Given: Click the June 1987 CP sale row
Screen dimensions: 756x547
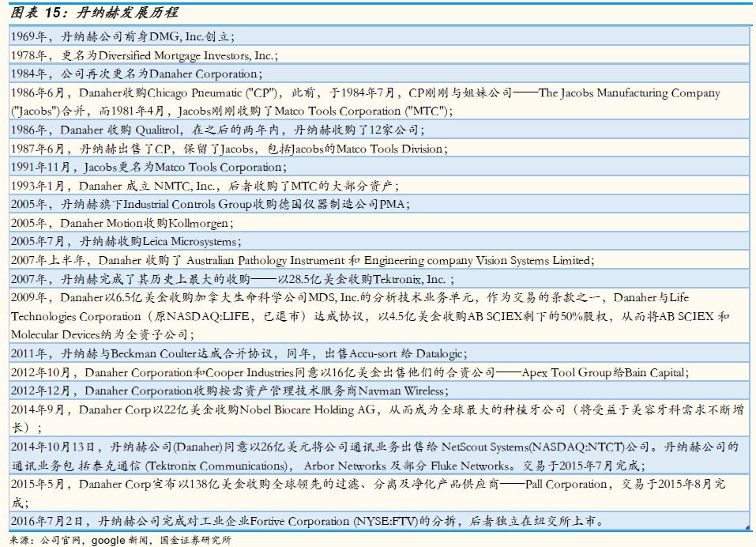Looking at the screenshot, I should click(x=228, y=149).
